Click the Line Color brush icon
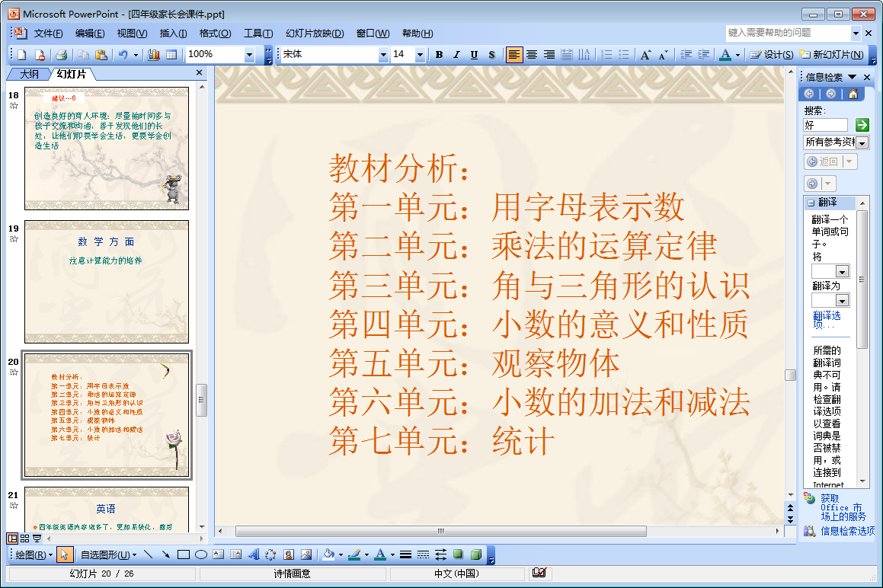Image resolution: width=883 pixels, height=588 pixels. (x=355, y=554)
